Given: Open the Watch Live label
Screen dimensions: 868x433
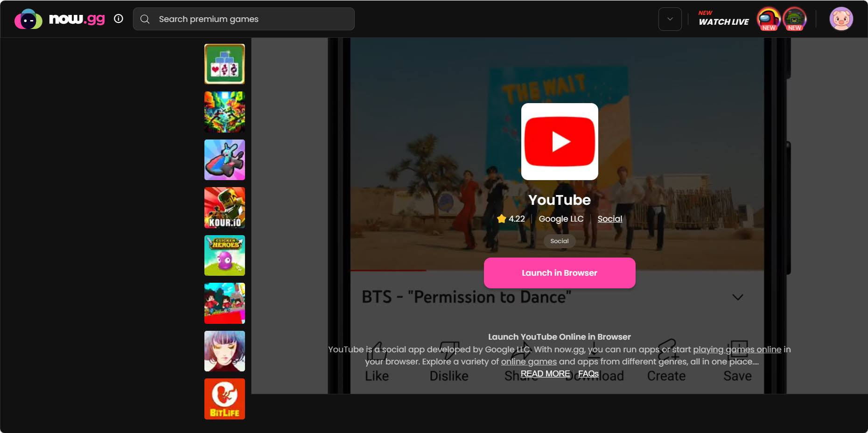Looking at the screenshot, I should click(723, 18).
